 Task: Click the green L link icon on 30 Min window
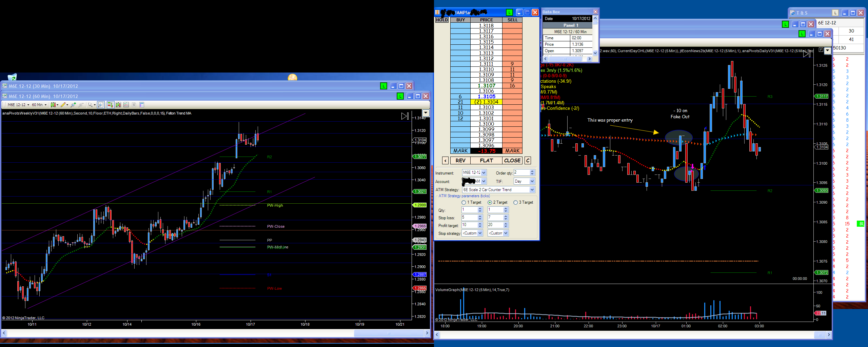(383, 86)
